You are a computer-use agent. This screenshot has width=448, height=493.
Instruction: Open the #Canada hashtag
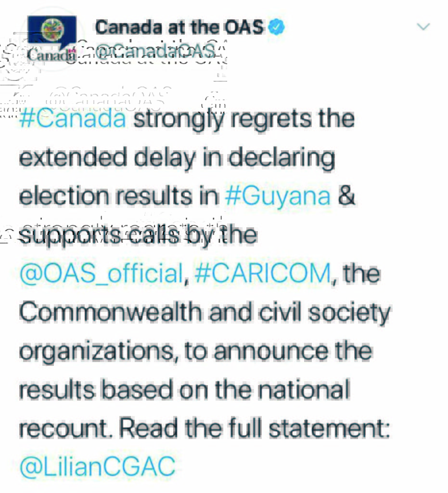click(73, 119)
